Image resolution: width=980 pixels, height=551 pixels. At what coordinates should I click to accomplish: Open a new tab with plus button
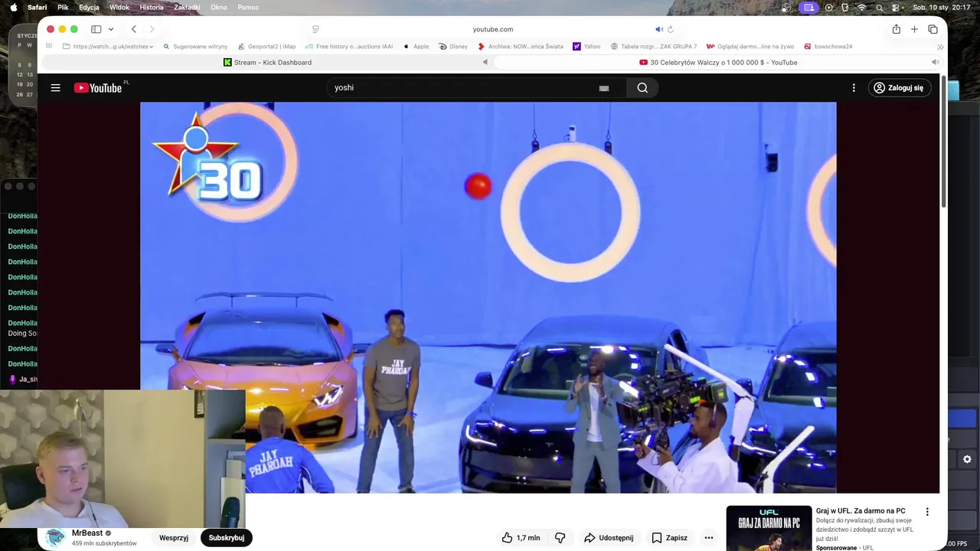tap(914, 29)
